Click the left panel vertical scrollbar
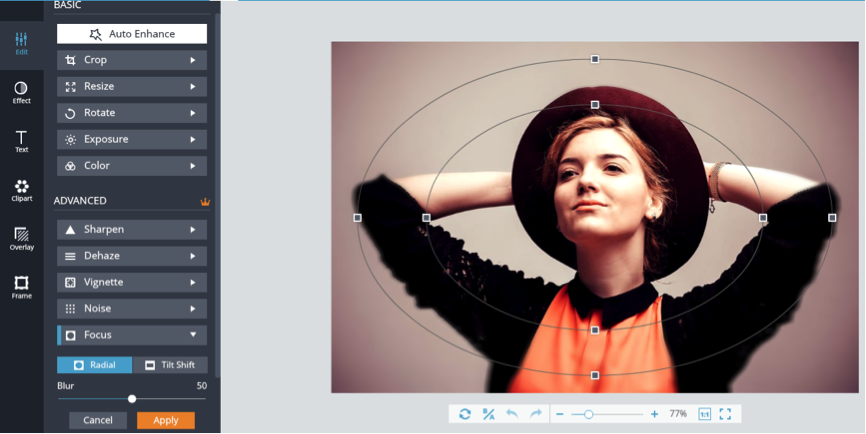Image resolution: width=866 pixels, height=434 pixels. click(218, 193)
